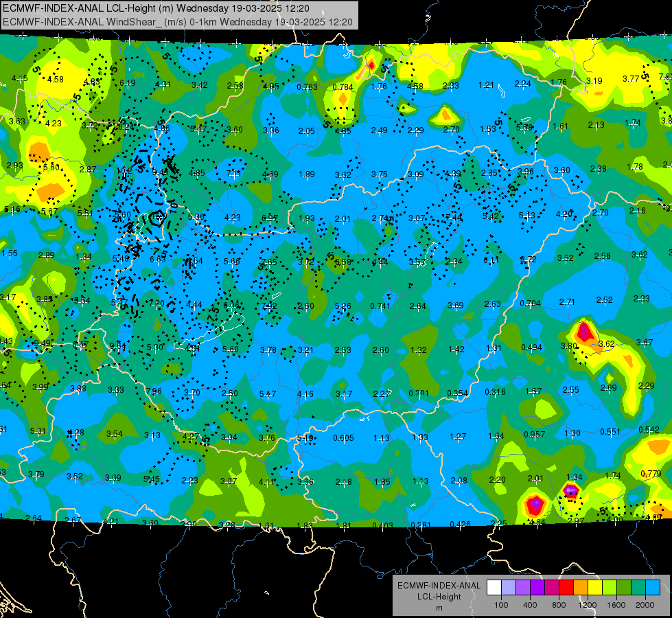Click the teal green legend swatch
Image resolution: width=672 pixels, height=618 pixels.
click(638, 588)
